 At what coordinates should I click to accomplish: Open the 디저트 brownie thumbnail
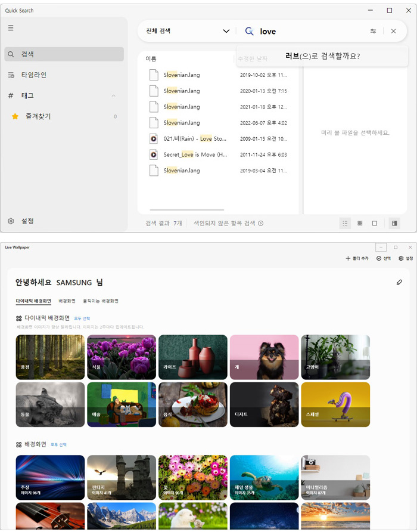(264, 404)
